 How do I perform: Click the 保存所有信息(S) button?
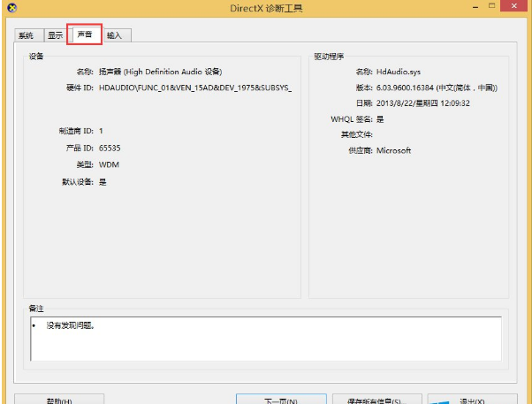click(377, 400)
